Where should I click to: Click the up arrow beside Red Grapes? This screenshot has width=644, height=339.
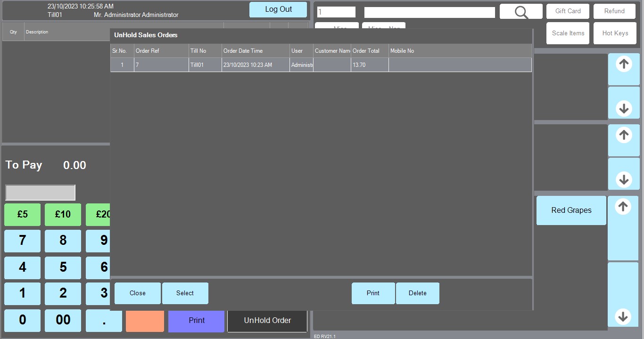pos(623,228)
